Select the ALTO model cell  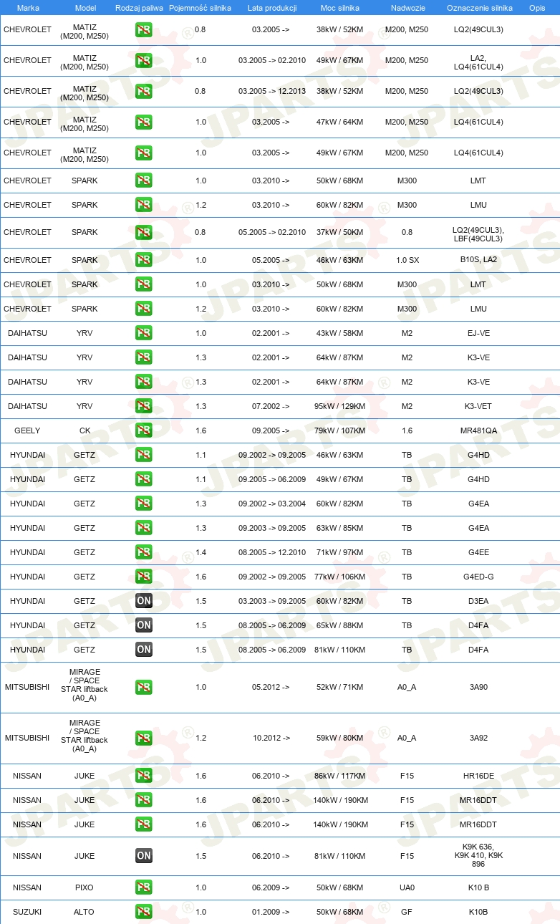(85, 912)
